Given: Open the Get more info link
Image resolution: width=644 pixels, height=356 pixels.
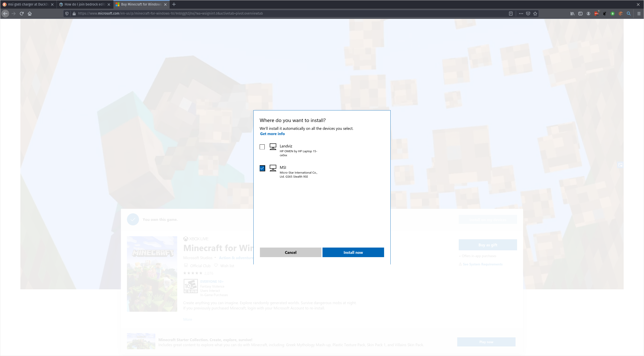Looking at the screenshot, I should pyautogui.click(x=272, y=134).
